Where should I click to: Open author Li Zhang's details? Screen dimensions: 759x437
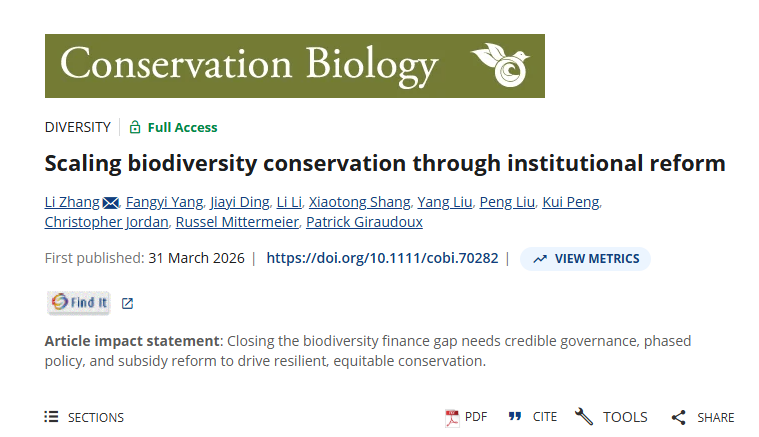(72, 202)
